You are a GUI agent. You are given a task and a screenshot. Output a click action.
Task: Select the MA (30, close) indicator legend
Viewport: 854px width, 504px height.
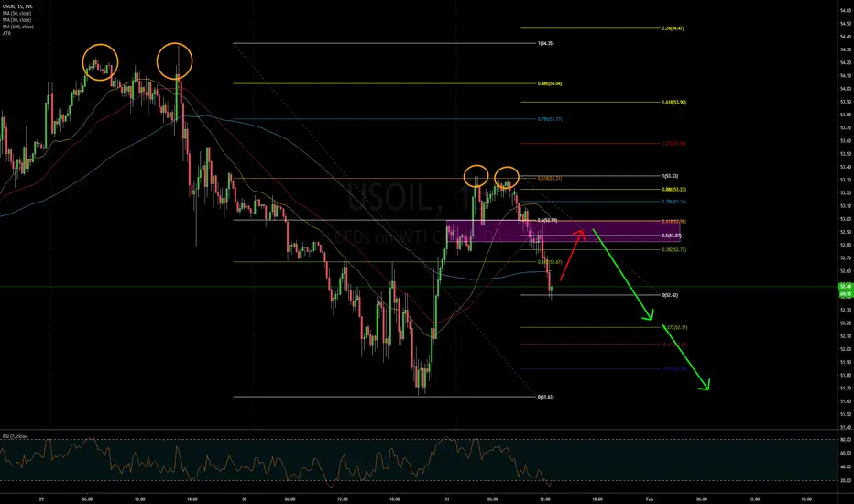(16, 19)
